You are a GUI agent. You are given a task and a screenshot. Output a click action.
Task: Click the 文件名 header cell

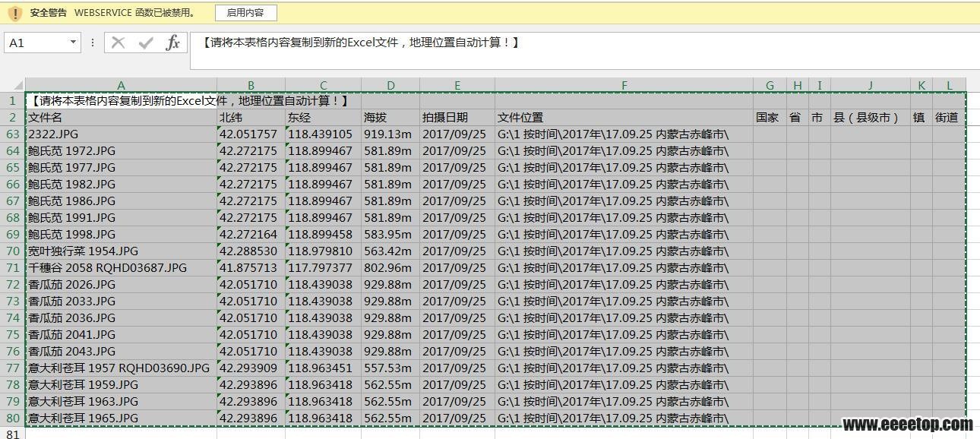tap(121, 118)
